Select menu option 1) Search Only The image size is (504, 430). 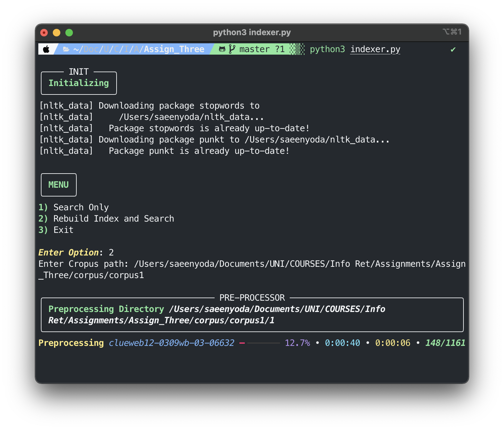point(74,207)
